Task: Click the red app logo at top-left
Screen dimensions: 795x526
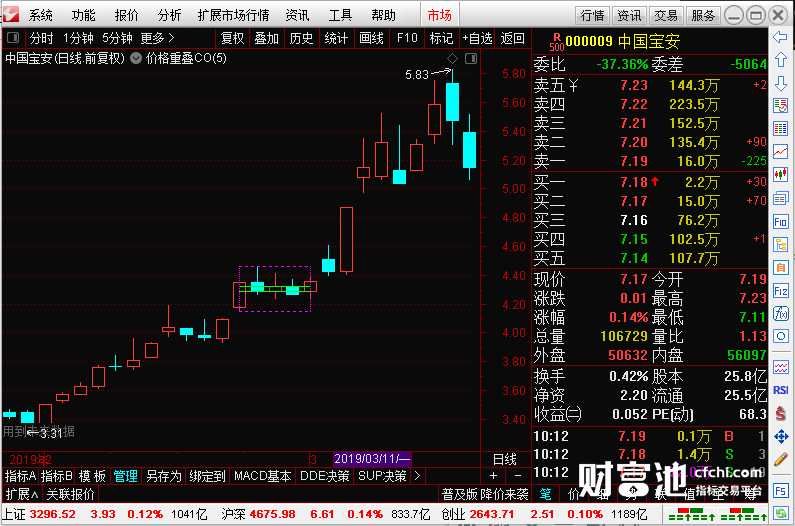Action: pos(11,14)
